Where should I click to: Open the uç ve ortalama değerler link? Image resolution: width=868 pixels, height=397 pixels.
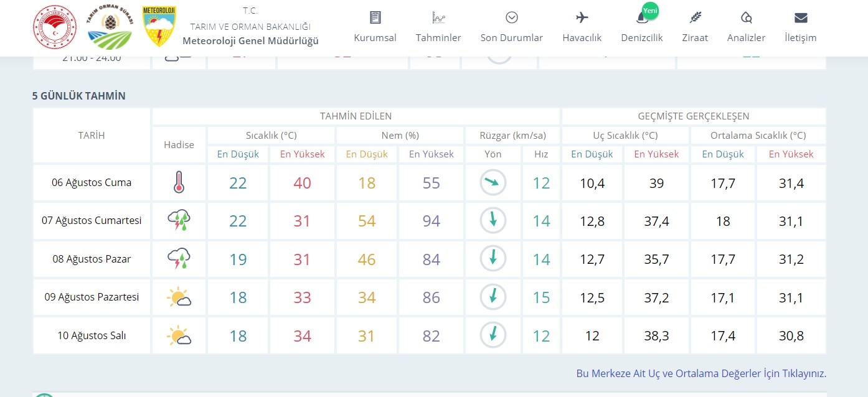701,373
